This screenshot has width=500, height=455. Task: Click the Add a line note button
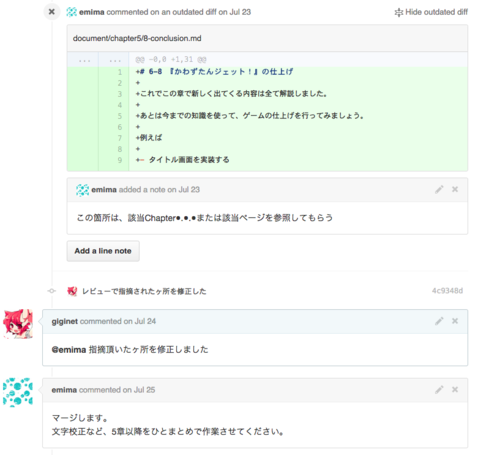click(x=103, y=251)
